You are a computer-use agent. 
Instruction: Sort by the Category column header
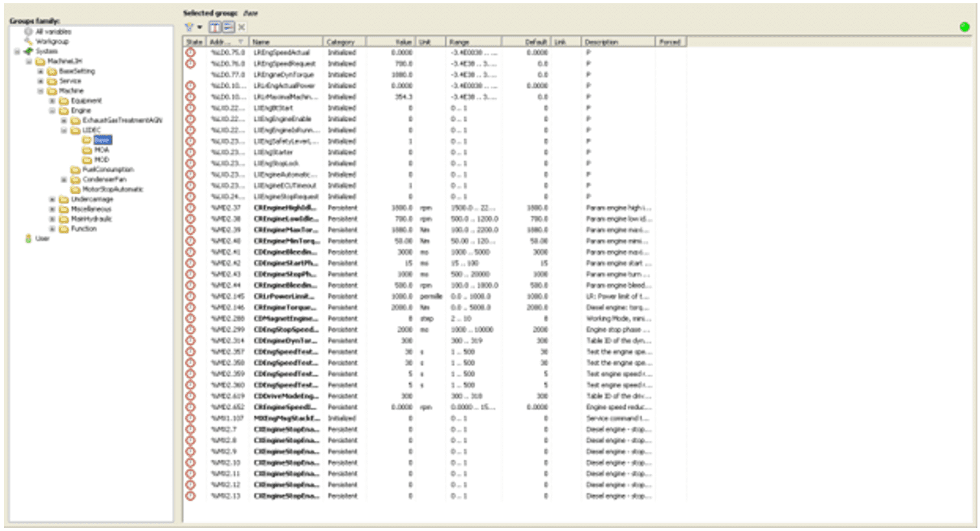pos(344,41)
